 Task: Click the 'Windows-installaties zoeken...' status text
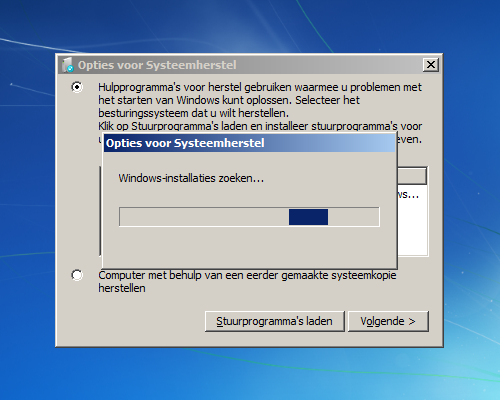coord(191,178)
